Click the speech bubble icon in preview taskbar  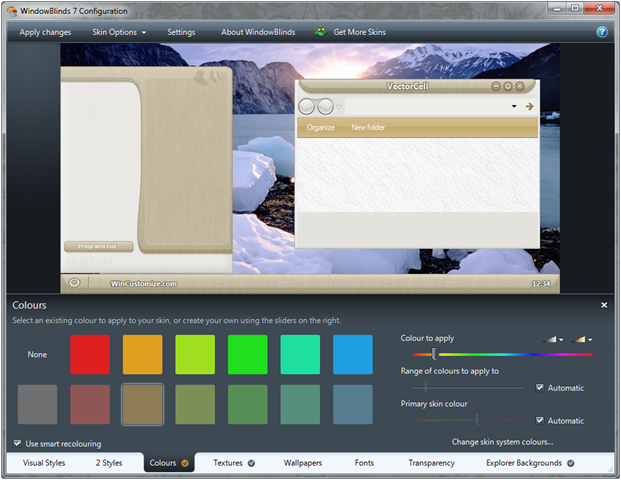point(74,283)
